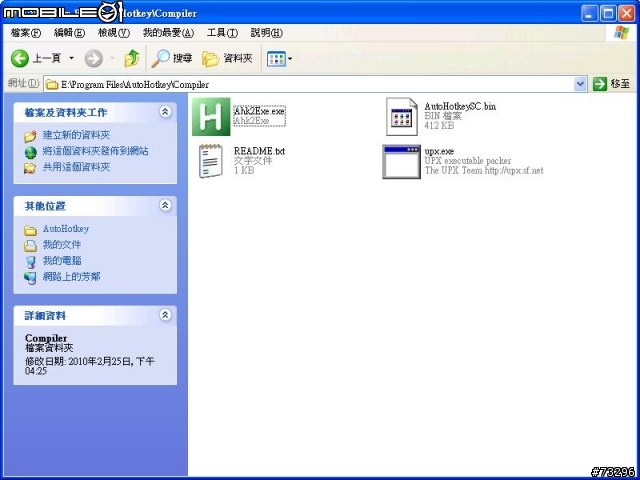Click the AutoHotkeySC.bin file name
Image resolution: width=640 pixels, height=480 pixels.
[x=460, y=107]
